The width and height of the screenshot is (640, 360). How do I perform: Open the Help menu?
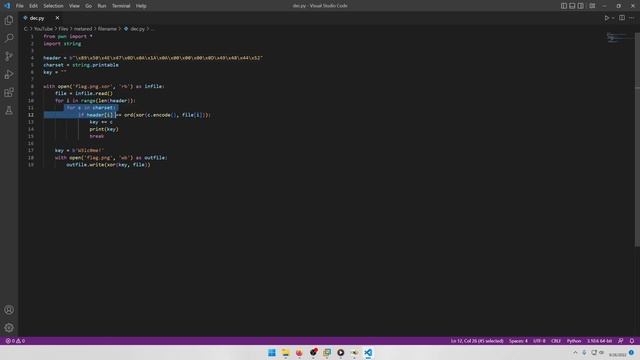click(141, 6)
